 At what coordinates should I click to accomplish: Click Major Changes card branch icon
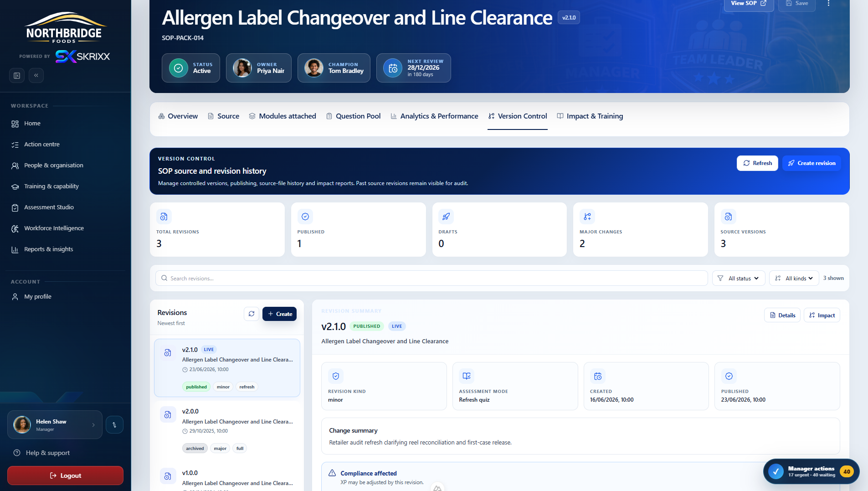click(x=587, y=217)
